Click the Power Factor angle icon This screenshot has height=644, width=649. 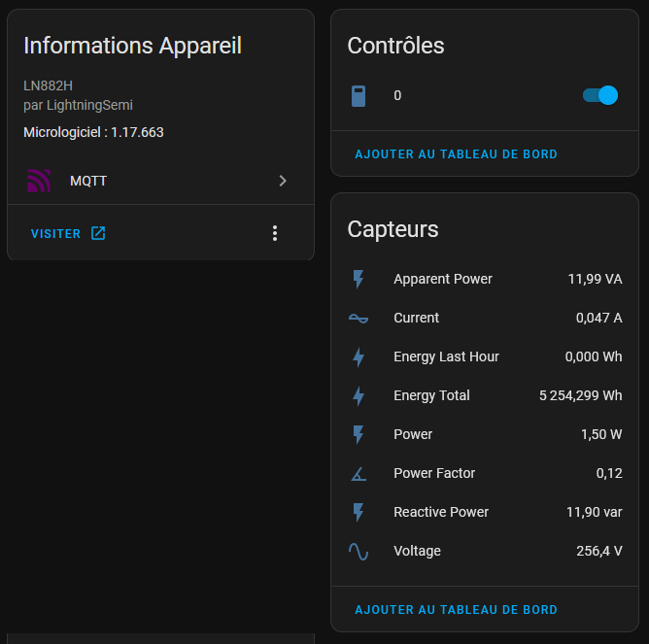(x=359, y=473)
